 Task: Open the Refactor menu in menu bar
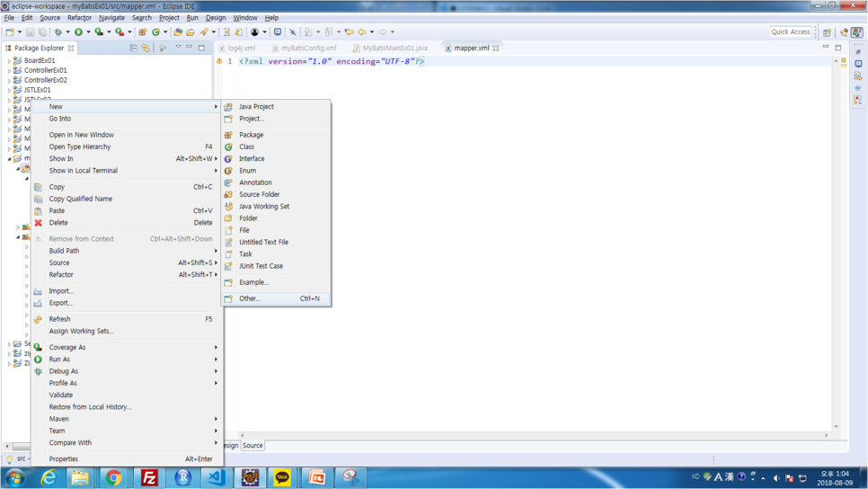(x=79, y=18)
